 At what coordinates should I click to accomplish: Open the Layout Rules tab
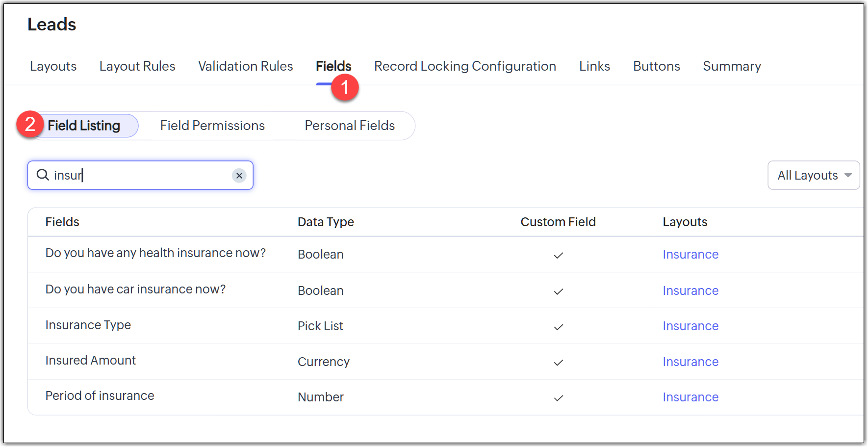click(x=137, y=66)
